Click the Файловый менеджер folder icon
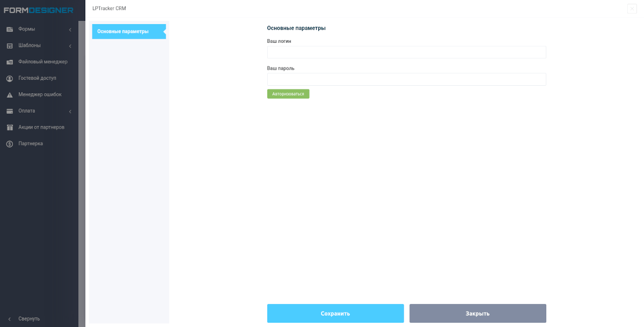The height and width of the screenshot is (327, 644). (x=10, y=62)
